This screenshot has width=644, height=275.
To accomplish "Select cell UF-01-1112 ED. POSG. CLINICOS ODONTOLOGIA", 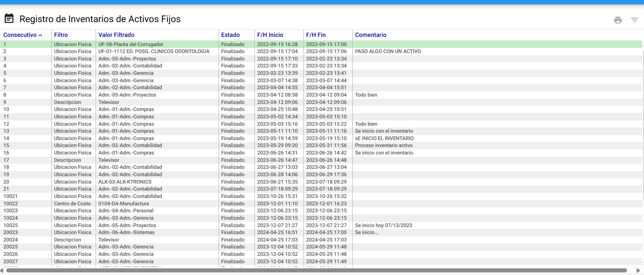I will coord(154,52).
